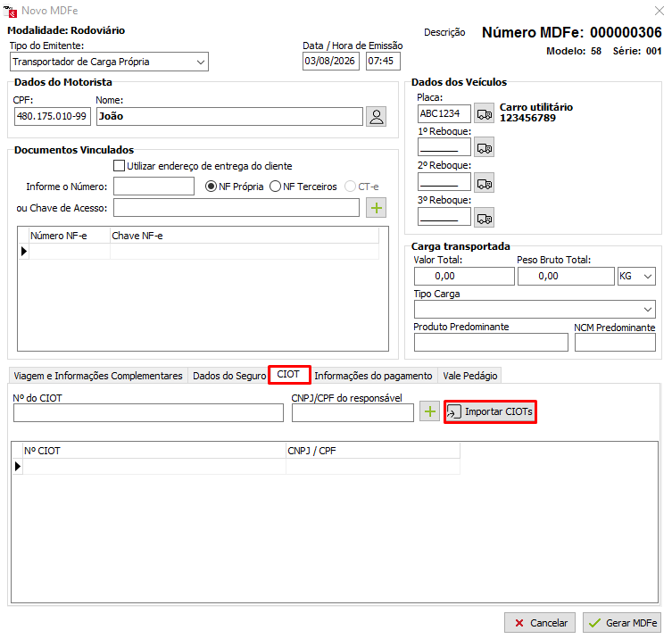The width and height of the screenshot is (672, 639).
Task: Click the 2º Reboque plate field
Action: pyautogui.click(x=444, y=182)
